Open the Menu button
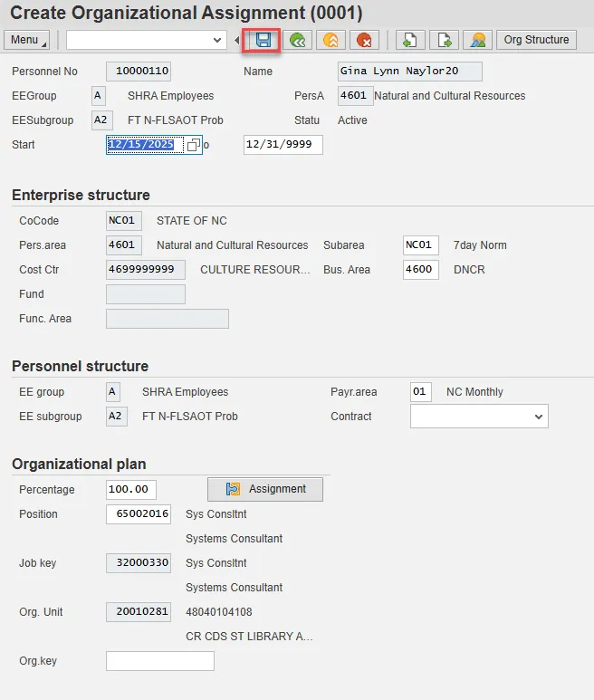Screen dimensions: 594x700 (x=27, y=40)
